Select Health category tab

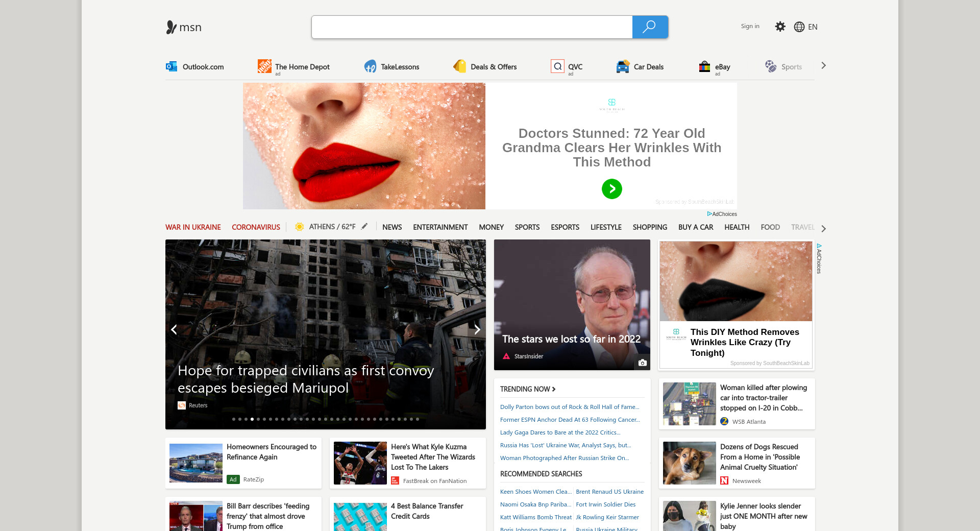[737, 227]
